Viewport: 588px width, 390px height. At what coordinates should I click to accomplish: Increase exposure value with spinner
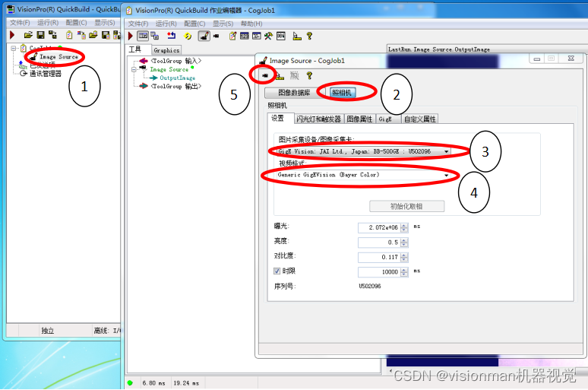(404, 226)
